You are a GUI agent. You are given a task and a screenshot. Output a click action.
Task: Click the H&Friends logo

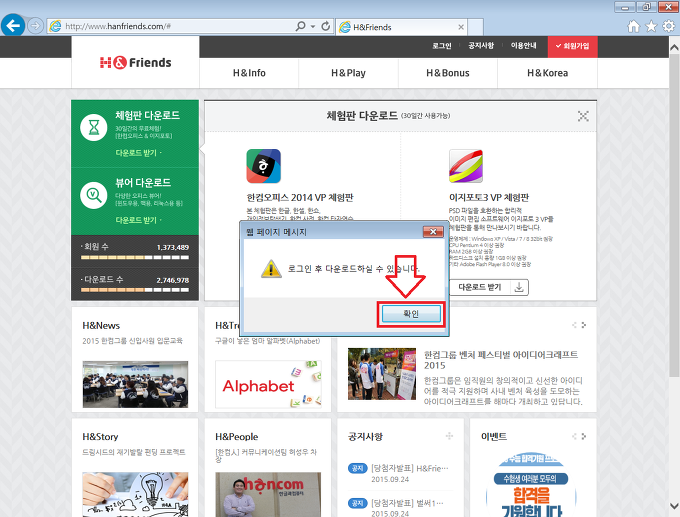pyautogui.click(x=135, y=62)
